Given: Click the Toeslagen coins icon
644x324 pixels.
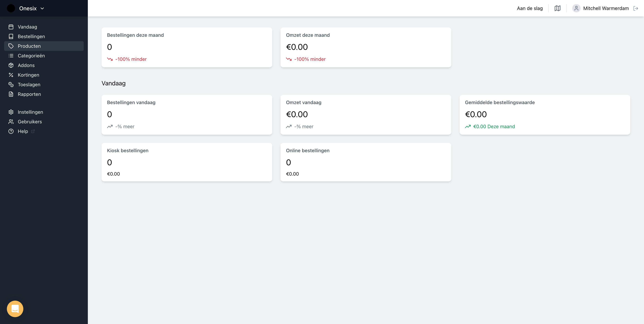Looking at the screenshot, I should point(11,85).
